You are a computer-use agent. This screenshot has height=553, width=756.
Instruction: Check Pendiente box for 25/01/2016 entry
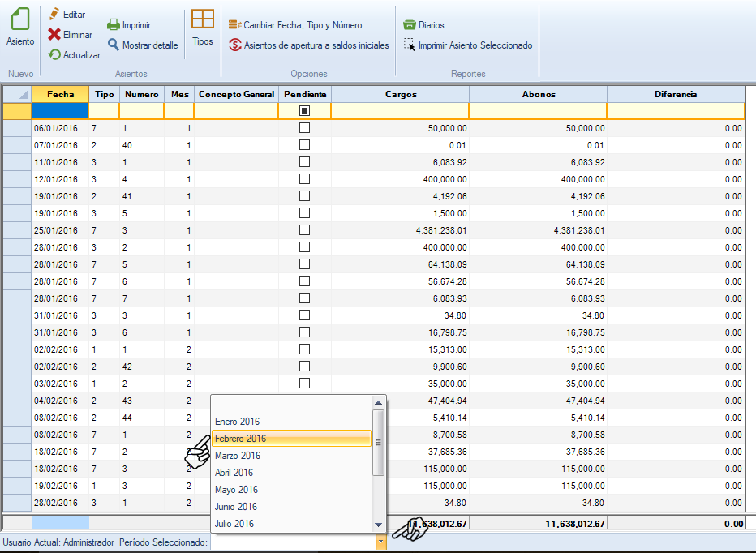coord(304,230)
